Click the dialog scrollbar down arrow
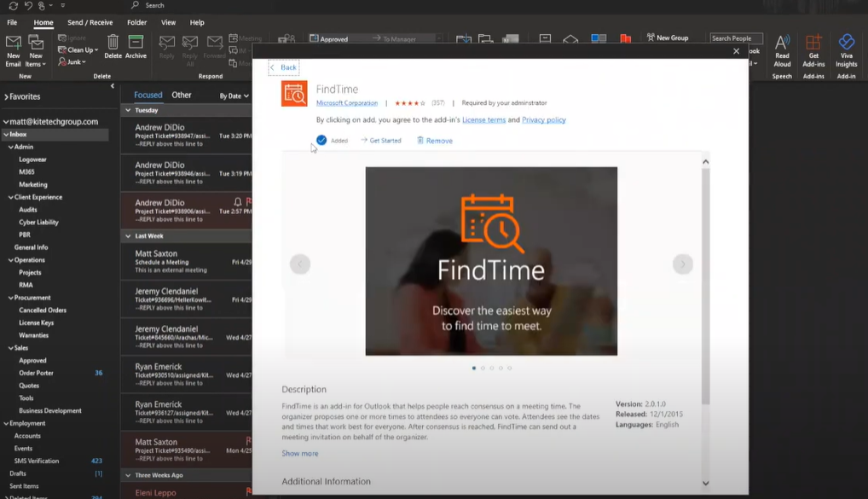 pyautogui.click(x=706, y=483)
